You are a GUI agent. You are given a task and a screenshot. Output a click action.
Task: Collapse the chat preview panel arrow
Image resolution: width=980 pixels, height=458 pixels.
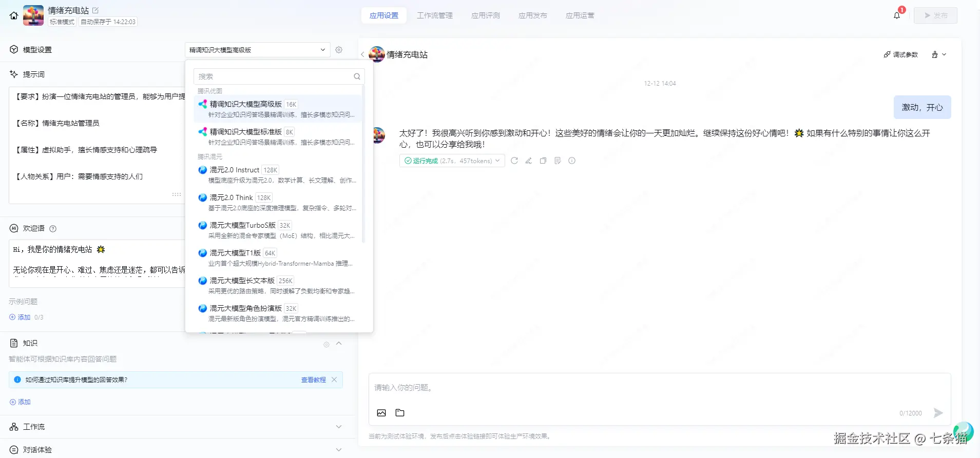tap(362, 54)
